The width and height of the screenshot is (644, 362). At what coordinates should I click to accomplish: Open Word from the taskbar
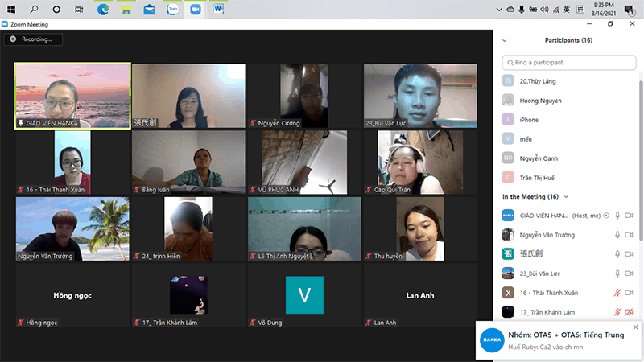(218, 10)
